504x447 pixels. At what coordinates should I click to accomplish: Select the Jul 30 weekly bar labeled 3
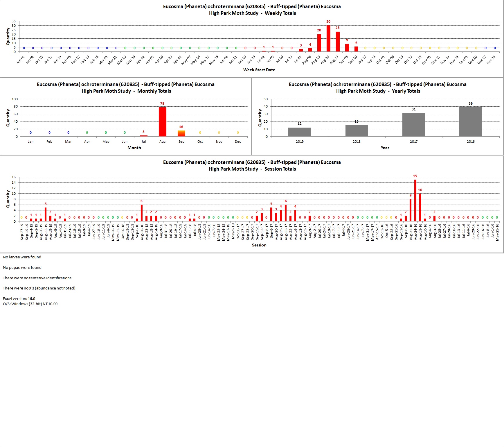(x=301, y=50)
